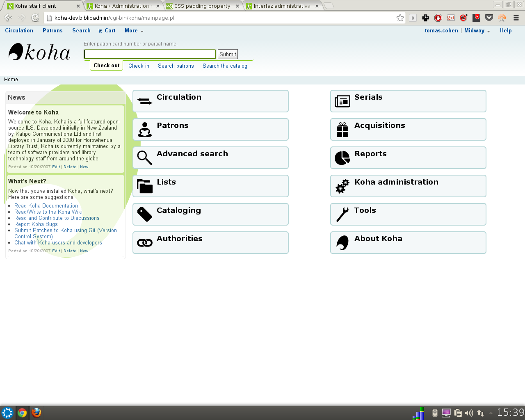Open the Cart menu item
Image resolution: width=525 pixels, height=420 pixels.
pos(107,31)
